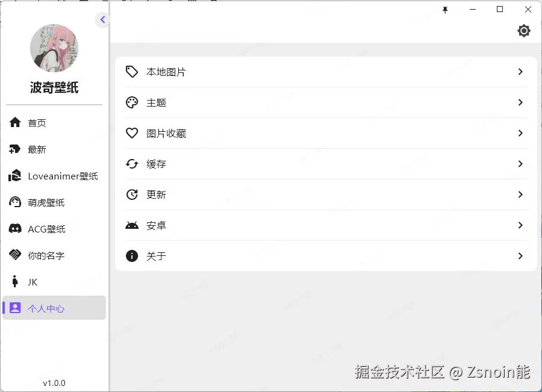Screen dimensions: 542x392
Task: Expand the 缓存 row chevron
Action: [x=520, y=164]
